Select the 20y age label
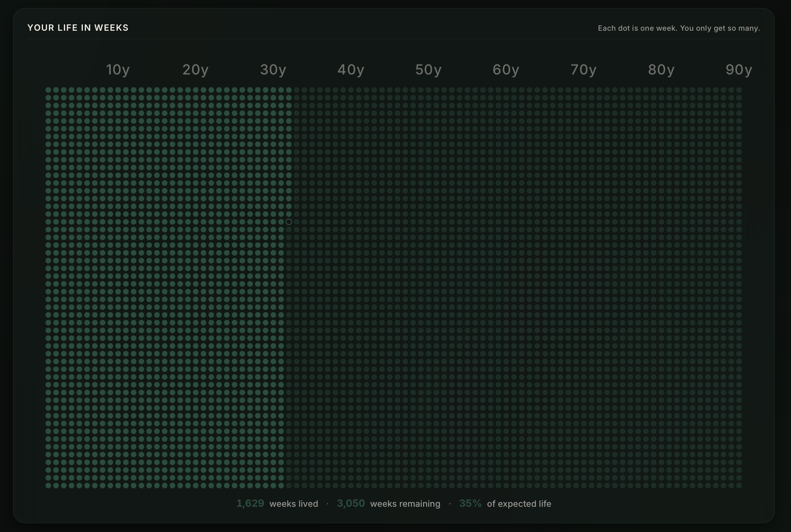791x532 pixels. tap(196, 70)
